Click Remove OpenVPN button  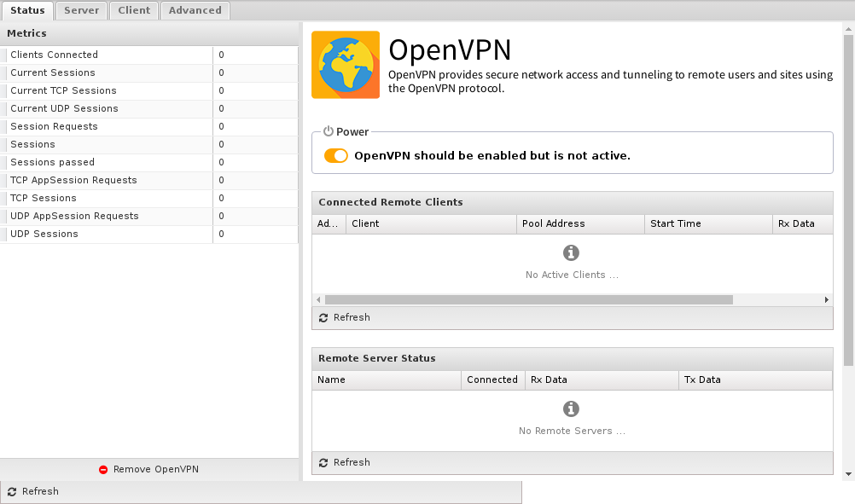point(149,469)
